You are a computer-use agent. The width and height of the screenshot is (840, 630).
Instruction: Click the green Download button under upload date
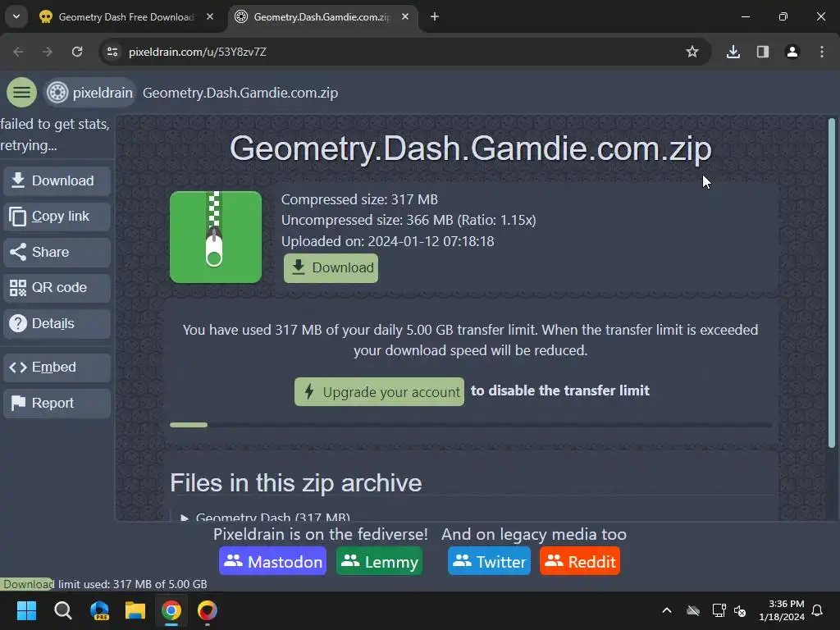[331, 268]
